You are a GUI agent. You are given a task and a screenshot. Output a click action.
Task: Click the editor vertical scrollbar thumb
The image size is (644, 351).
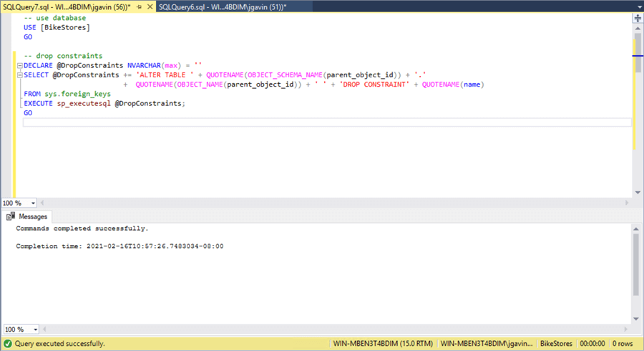point(638,52)
